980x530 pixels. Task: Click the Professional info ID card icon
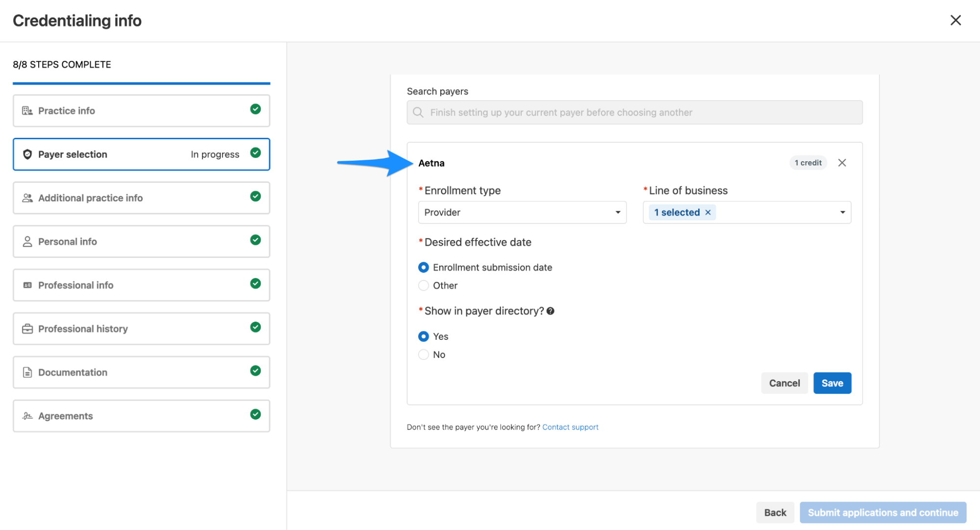27,285
